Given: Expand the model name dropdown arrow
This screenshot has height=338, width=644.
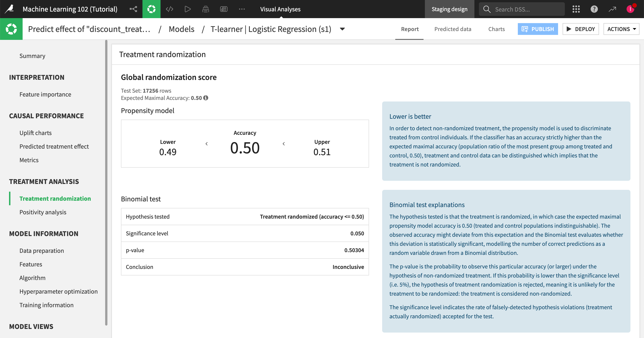Looking at the screenshot, I should coord(343,29).
